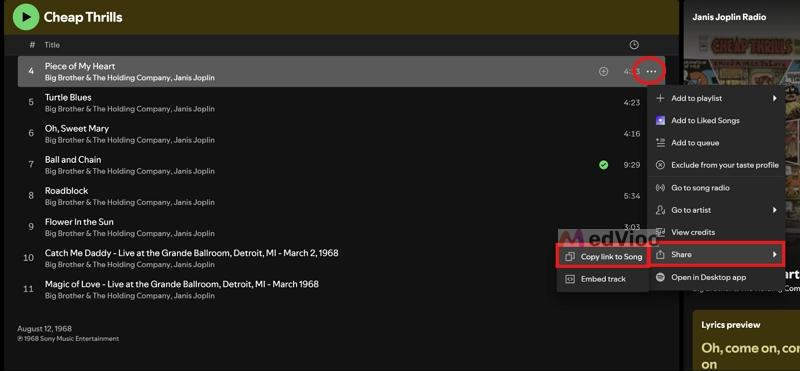
Task: Open the Ball and Chain track title
Action: click(73, 160)
